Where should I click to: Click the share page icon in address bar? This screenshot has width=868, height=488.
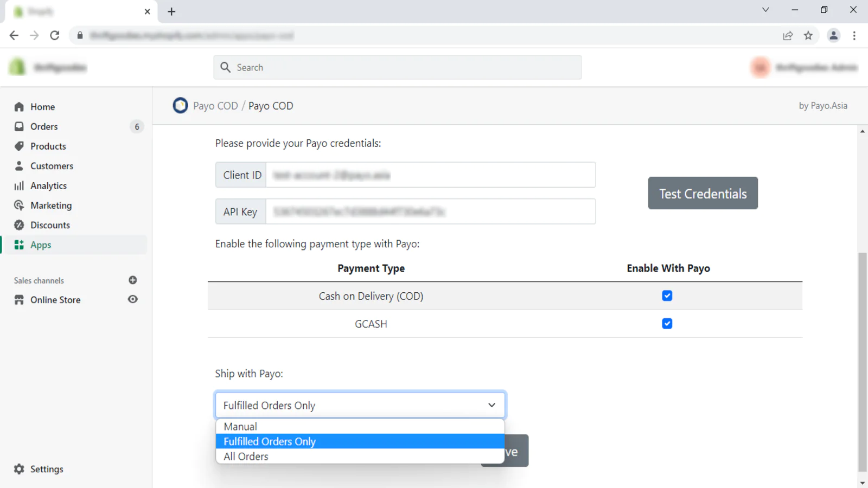pyautogui.click(x=788, y=36)
